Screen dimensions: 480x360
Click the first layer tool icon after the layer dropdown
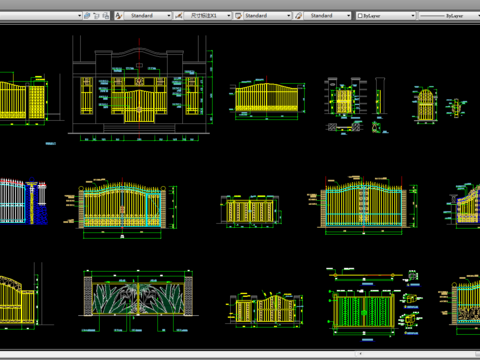coord(87,16)
